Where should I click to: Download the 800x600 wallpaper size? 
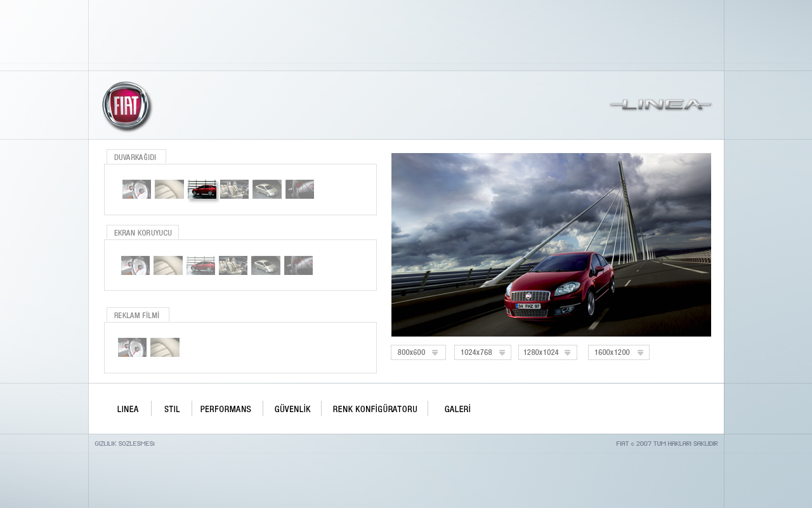tap(418, 352)
